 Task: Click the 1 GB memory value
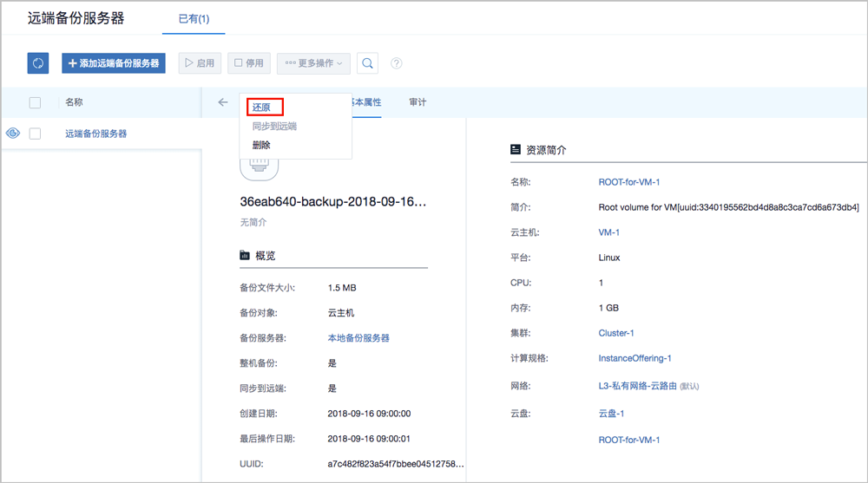tap(609, 308)
